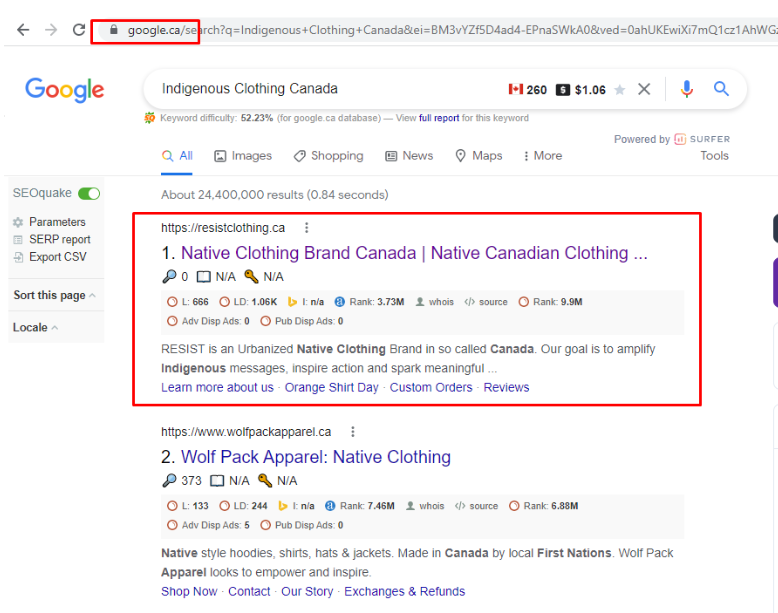
Task: Toggle the SEOquake switch off
Action: (89, 194)
